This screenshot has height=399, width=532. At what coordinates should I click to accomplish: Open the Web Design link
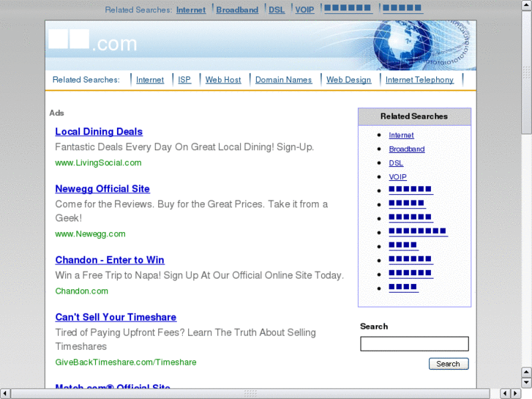[348, 80]
